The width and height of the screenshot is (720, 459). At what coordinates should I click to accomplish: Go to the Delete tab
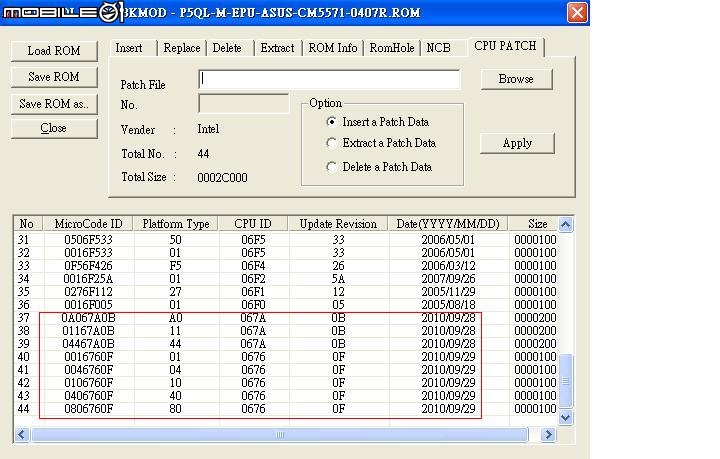227,48
